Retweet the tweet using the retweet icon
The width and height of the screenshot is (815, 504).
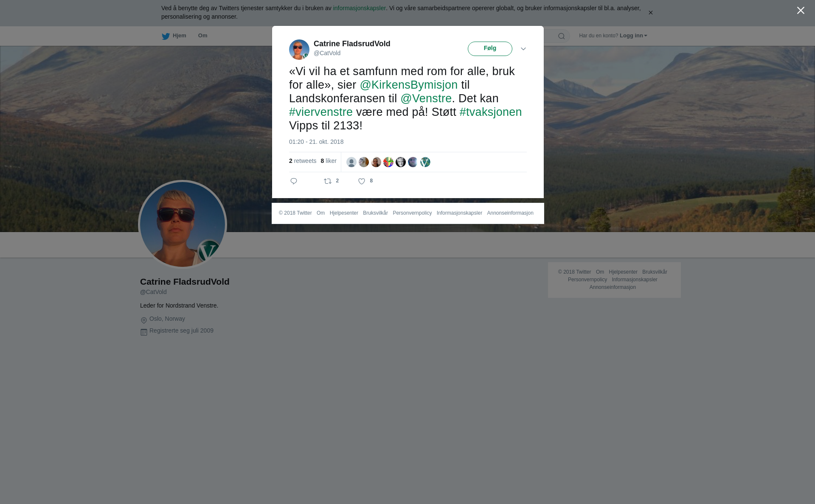click(328, 181)
